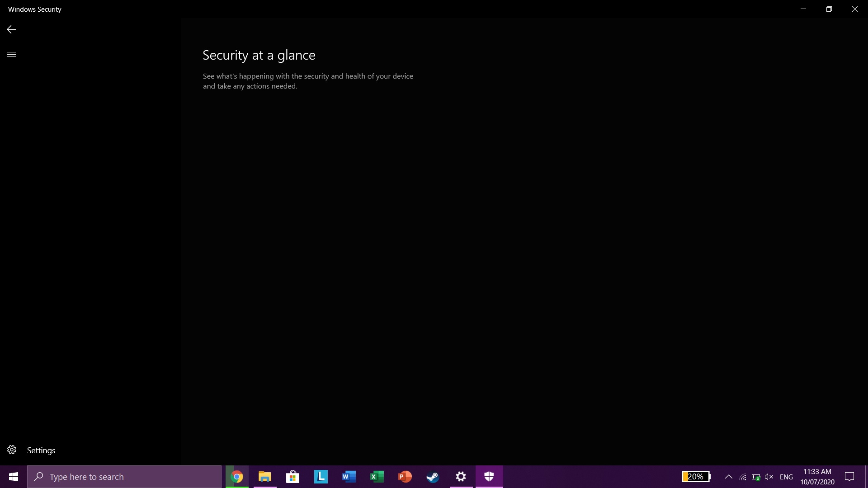This screenshot has height=488, width=868.
Task: Open the Action Center notifications button
Action: [x=849, y=477]
